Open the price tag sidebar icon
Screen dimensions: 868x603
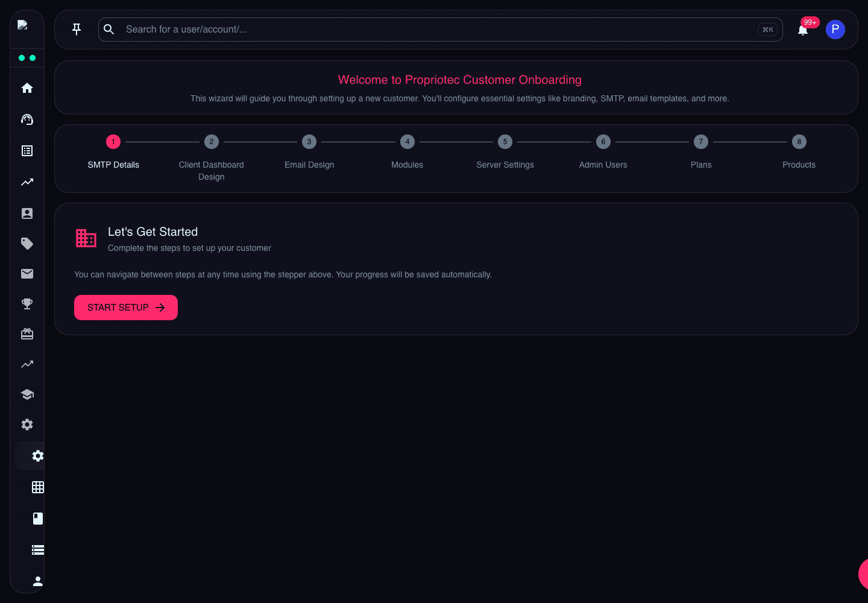pos(27,244)
